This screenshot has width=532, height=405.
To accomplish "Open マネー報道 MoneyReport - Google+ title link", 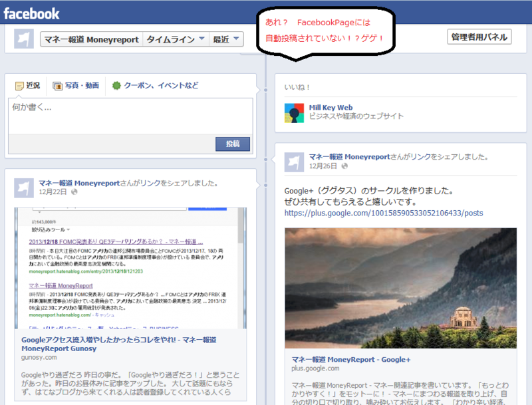I will coord(351,360).
